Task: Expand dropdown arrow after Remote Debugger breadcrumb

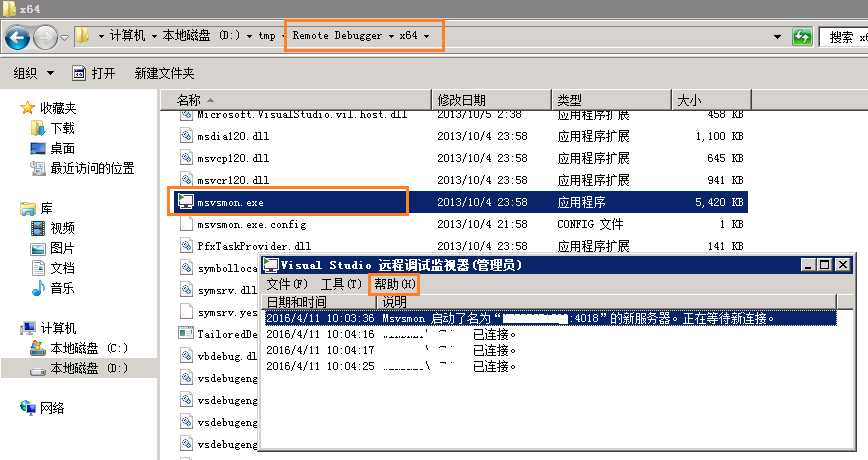Action: click(391, 37)
